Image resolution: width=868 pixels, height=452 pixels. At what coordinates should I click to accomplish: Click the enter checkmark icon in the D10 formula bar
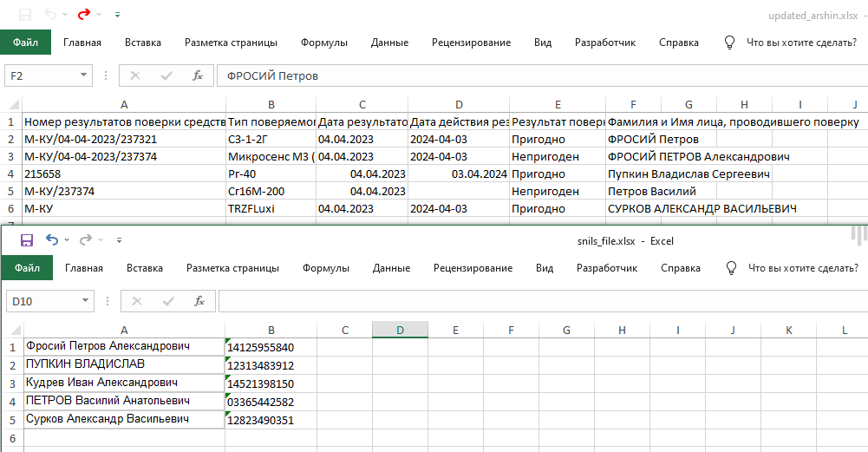pos(167,301)
